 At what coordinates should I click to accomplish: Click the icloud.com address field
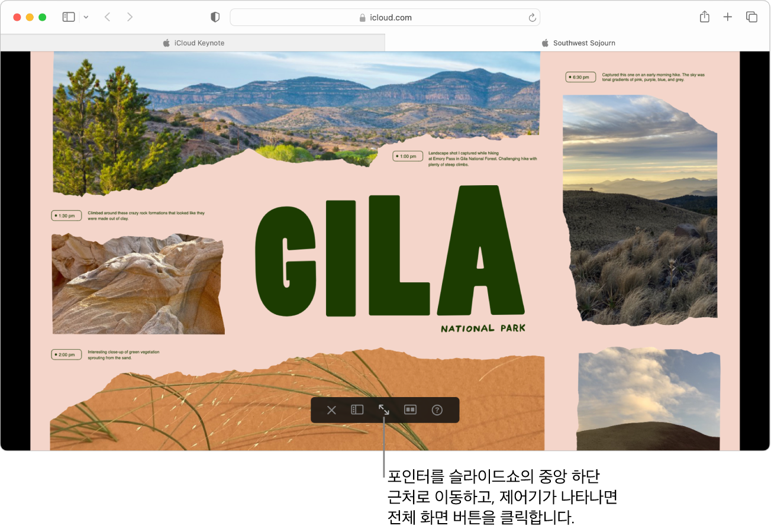pos(385,18)
